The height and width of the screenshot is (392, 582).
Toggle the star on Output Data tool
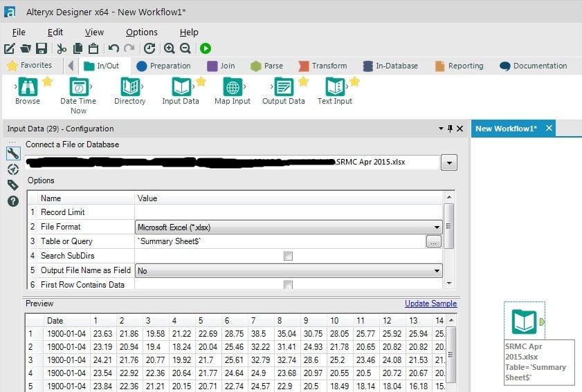tap(304, 81)
